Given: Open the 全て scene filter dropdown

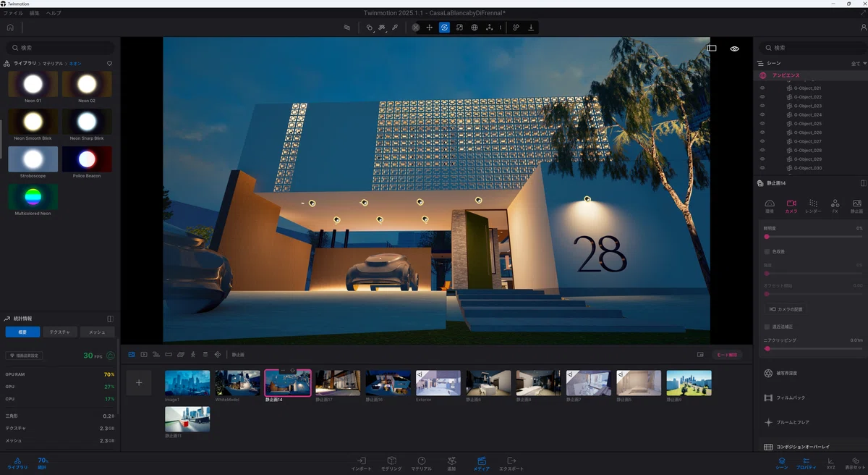Looking at the screenshot, I should [859, 64].
